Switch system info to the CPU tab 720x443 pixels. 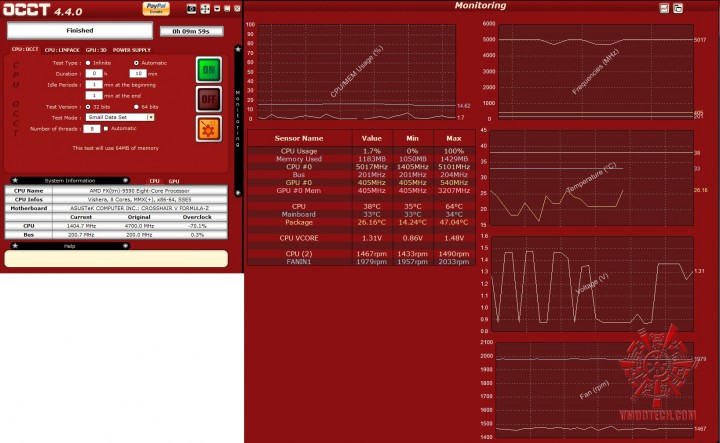[x=154, y=181]
